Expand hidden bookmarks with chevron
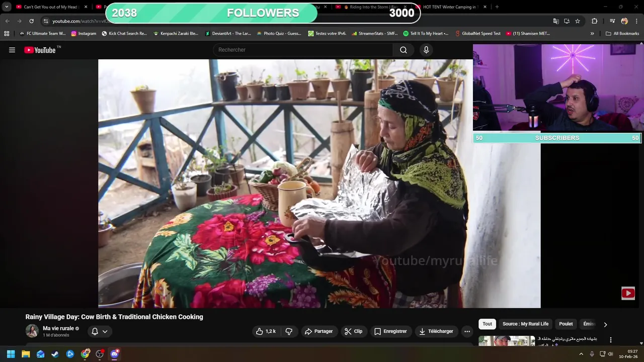The height and width of the screenshot is (362, 644). click(x=592, y=34)
